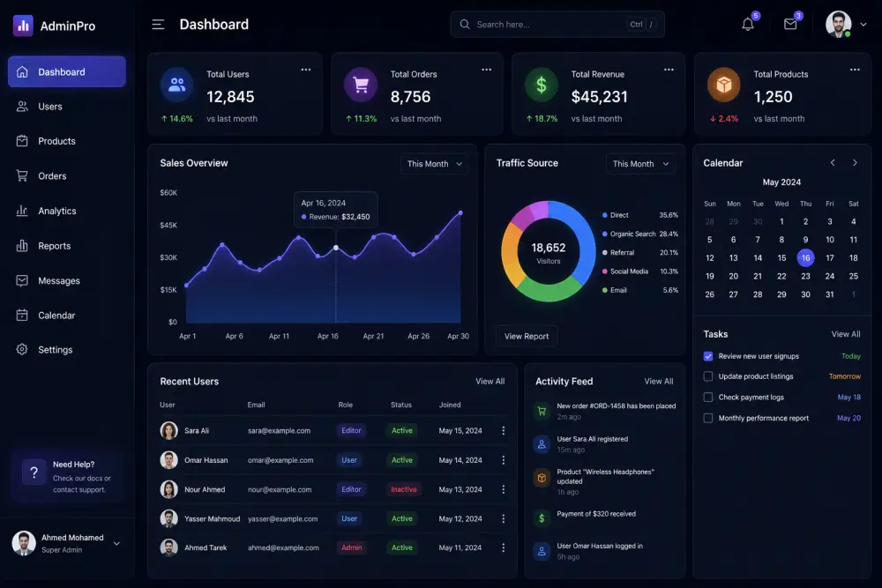Open the Total Revenue card options menu

click(669, 70)
